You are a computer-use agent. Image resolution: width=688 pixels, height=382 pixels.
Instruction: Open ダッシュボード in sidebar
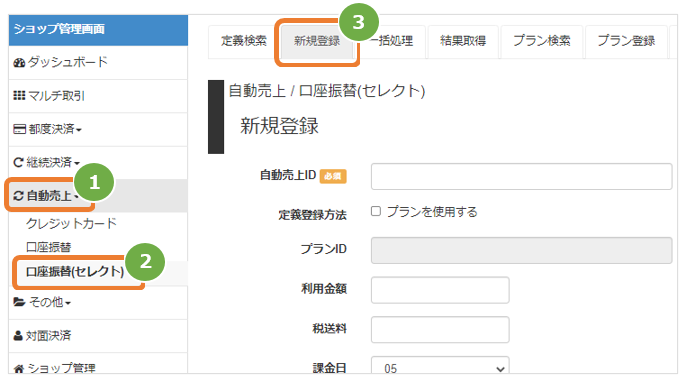point(98,63)
